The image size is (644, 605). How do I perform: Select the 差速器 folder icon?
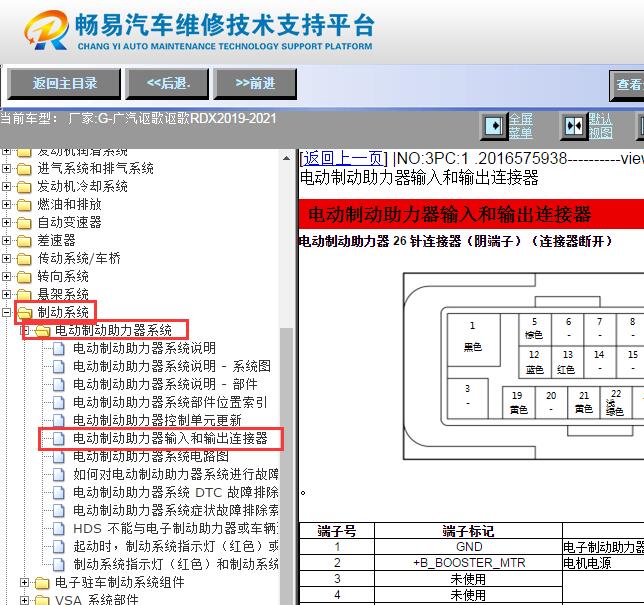tap(24, 241)
